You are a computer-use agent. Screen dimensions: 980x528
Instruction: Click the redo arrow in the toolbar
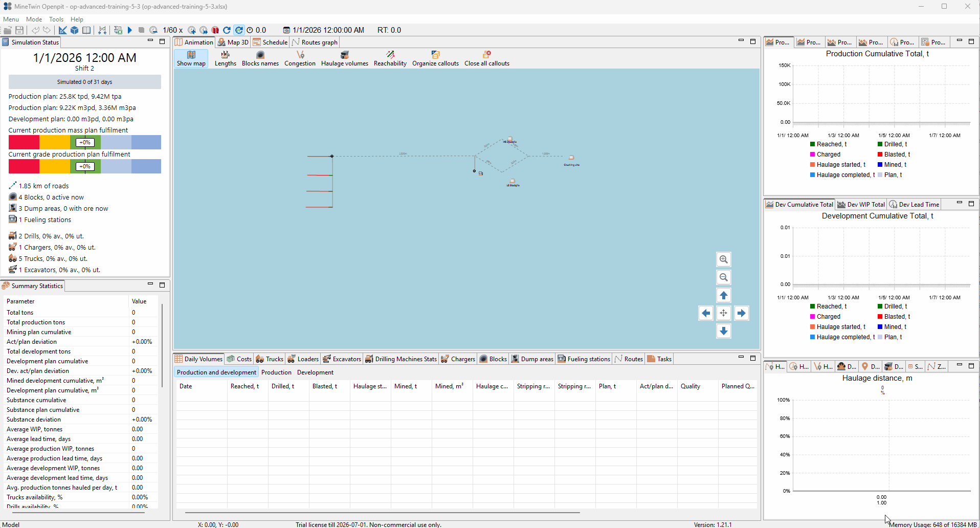pyautogui.click(x=47, y=30)
